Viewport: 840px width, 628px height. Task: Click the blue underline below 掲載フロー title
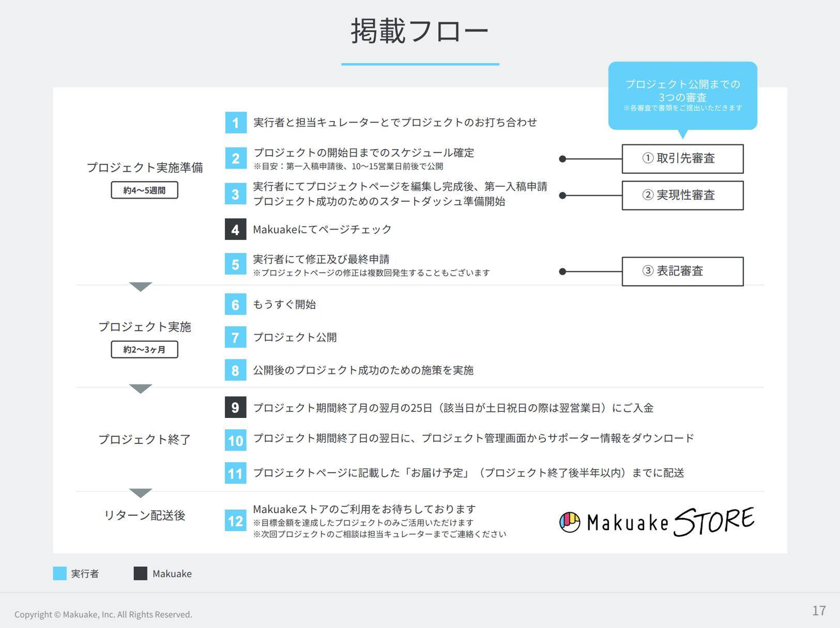tap(420, 64)
